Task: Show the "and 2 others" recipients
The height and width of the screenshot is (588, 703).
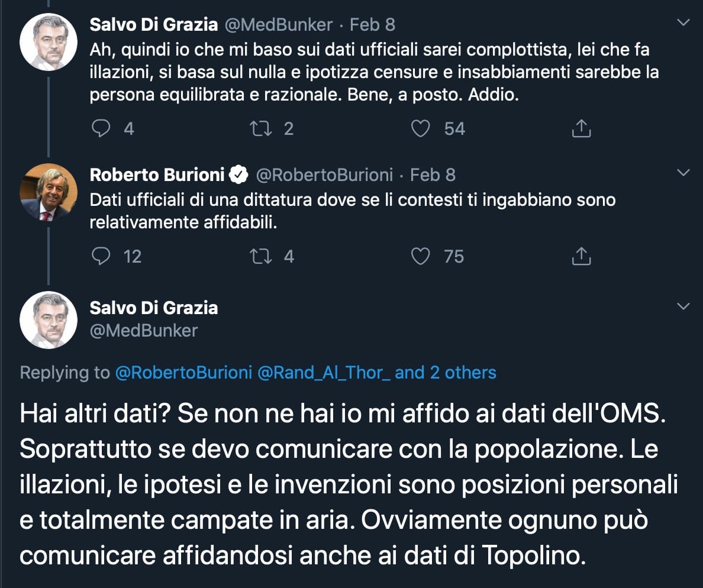Action: [446, 372]
